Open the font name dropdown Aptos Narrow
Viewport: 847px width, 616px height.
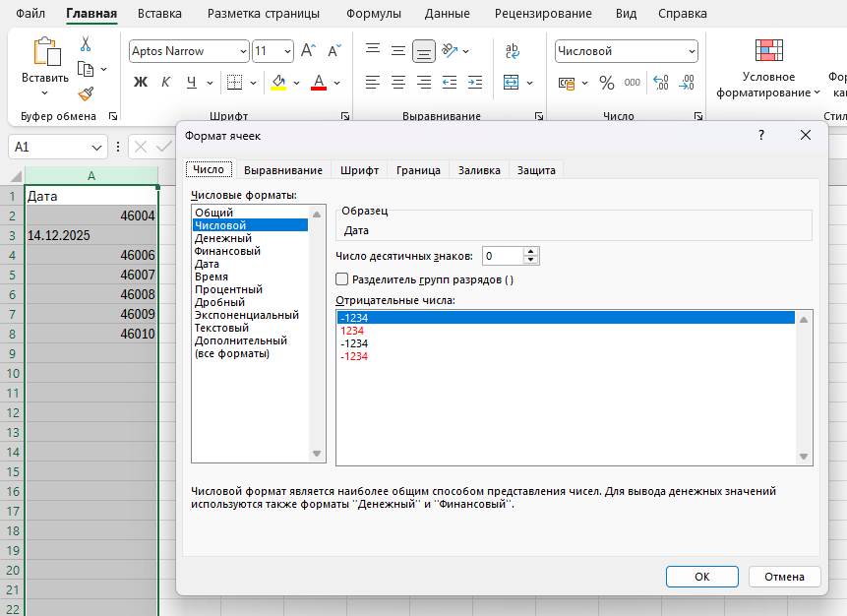click(x=242, y=51)
